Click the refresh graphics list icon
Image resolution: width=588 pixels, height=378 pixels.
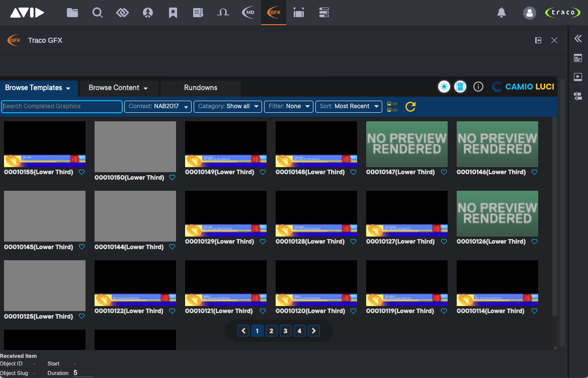click(410, 106)
